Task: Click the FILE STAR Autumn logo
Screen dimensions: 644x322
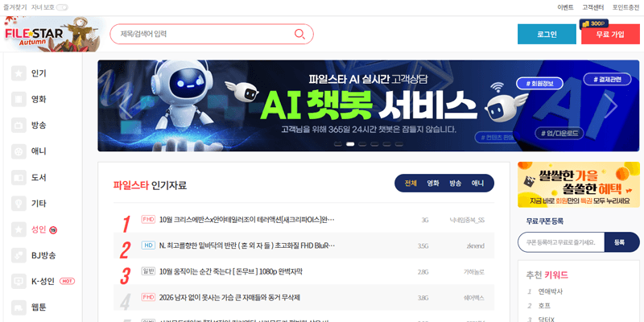Action: click(x=52, y=34)
